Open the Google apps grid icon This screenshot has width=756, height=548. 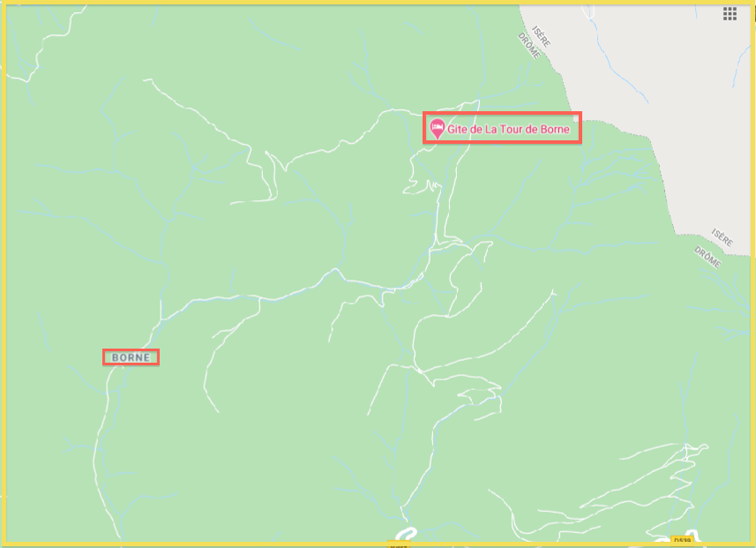pyautogui.click(x=730, y=13)
